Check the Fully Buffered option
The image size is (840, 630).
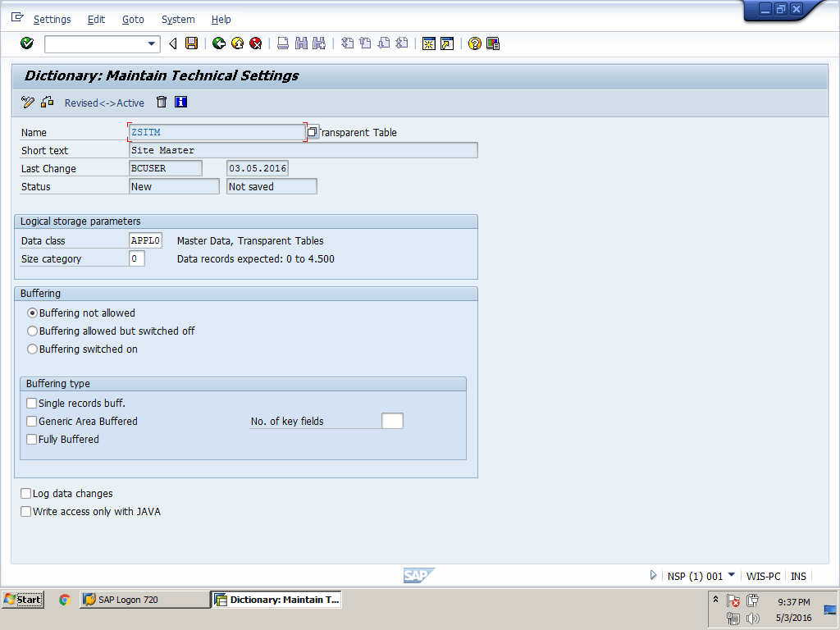coord(32,440)
